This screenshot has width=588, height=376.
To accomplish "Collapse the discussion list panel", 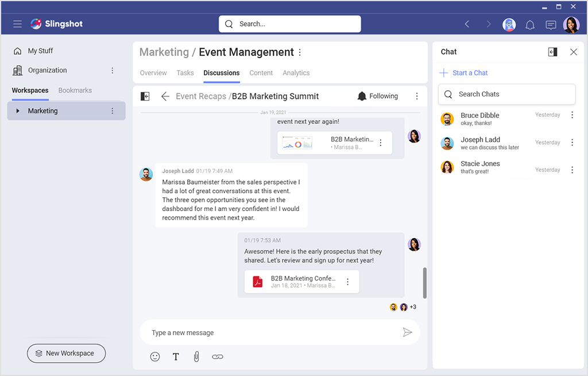I will coord(145,97).
